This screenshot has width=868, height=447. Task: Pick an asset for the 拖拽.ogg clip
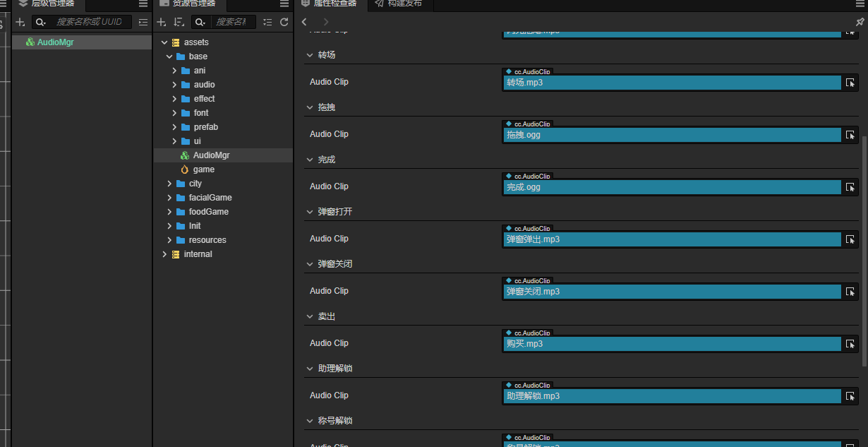850,135
